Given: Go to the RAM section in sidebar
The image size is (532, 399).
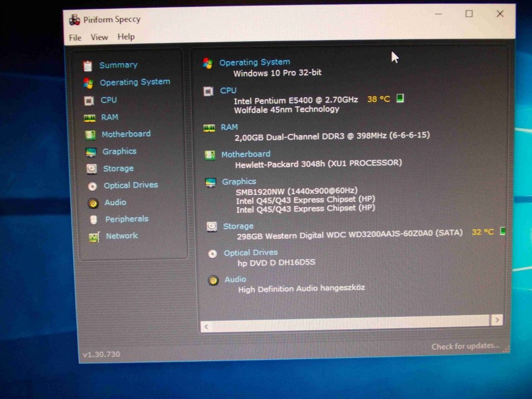Looking at the screenshot, I should point(110,117).
